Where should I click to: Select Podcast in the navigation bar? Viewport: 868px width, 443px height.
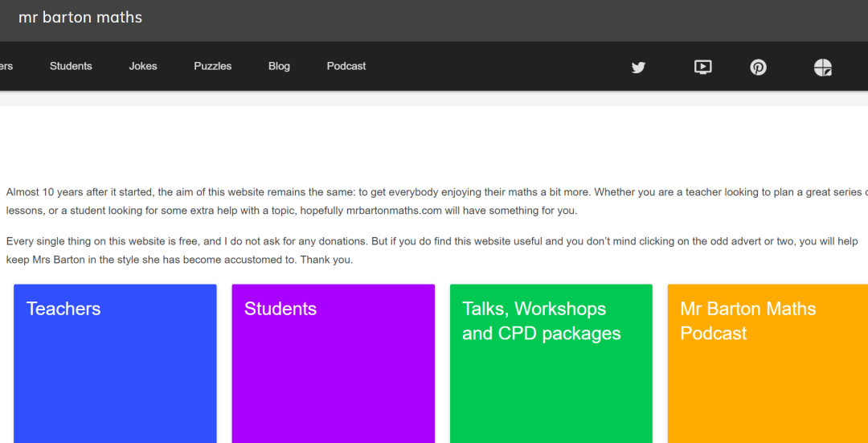tap(346, 66)
